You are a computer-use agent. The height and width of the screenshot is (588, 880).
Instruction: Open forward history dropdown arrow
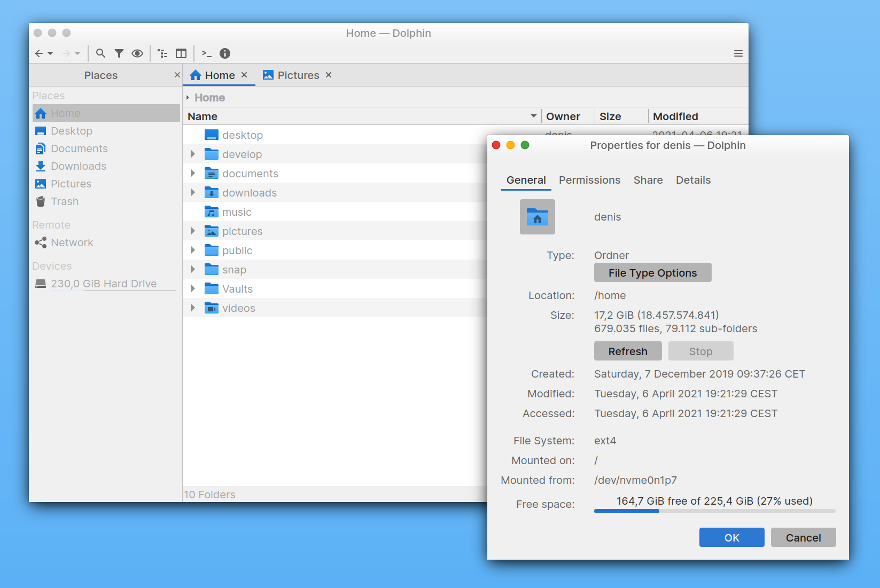pyautogui.click(x=78, y=53)
